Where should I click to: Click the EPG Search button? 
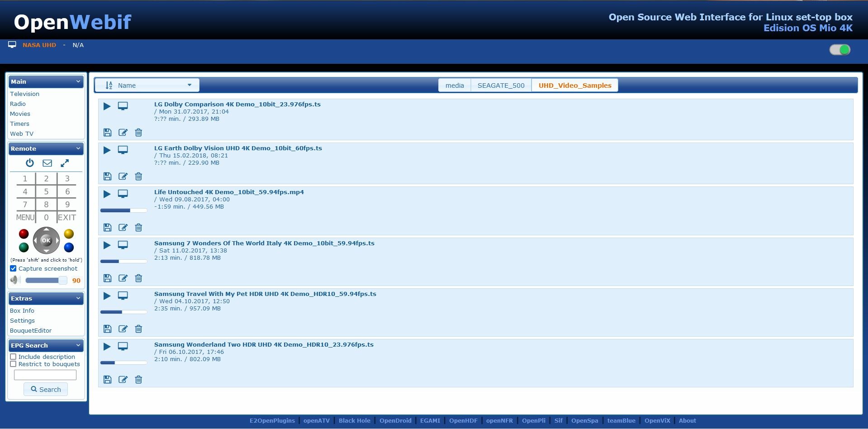(46, 389)
